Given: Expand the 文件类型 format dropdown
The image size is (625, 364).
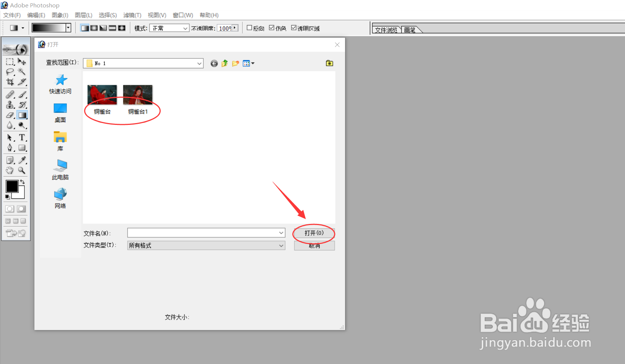Looking at the screenshot, I should (281, 245).
